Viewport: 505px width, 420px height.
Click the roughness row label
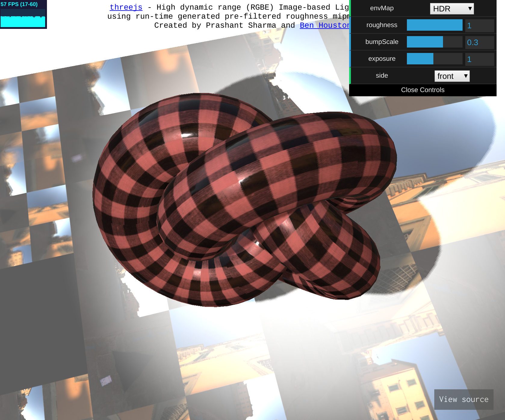click(x=382, y=25)
